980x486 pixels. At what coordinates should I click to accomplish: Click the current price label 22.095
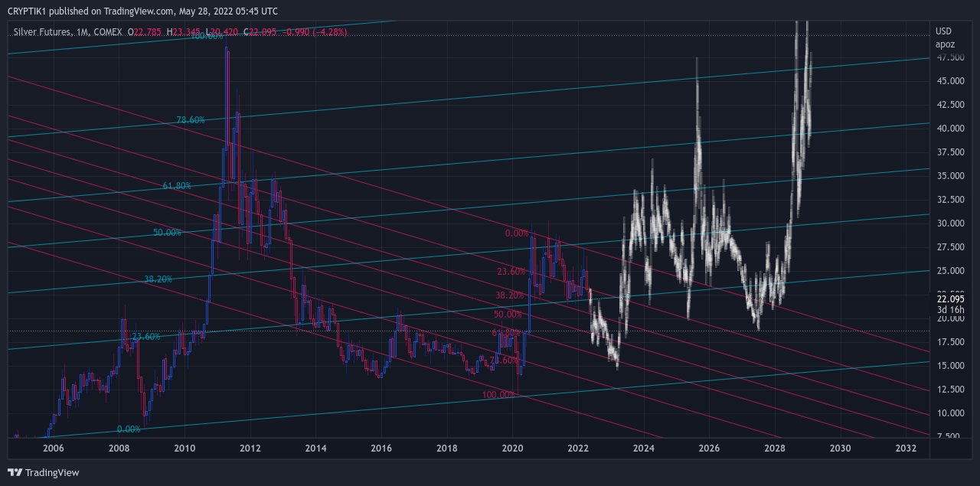pyautogui.click(x=949, y=298)
